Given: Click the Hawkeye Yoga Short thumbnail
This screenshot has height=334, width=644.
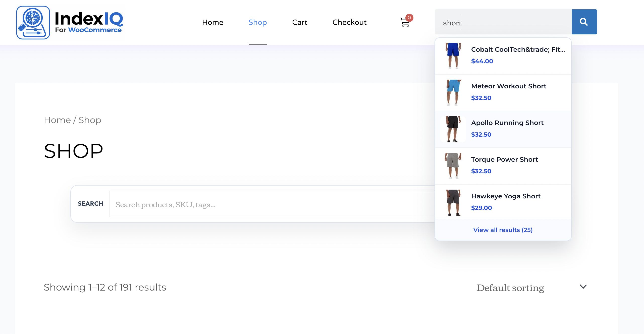Looking at the screenshot, I should click(x=453, y=202).
